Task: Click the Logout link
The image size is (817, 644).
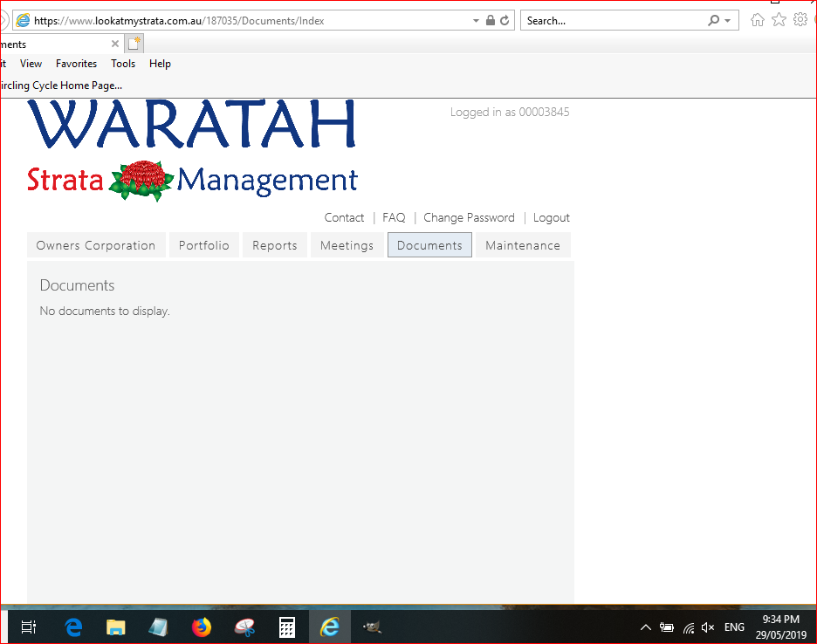Action: pos(551,218)
